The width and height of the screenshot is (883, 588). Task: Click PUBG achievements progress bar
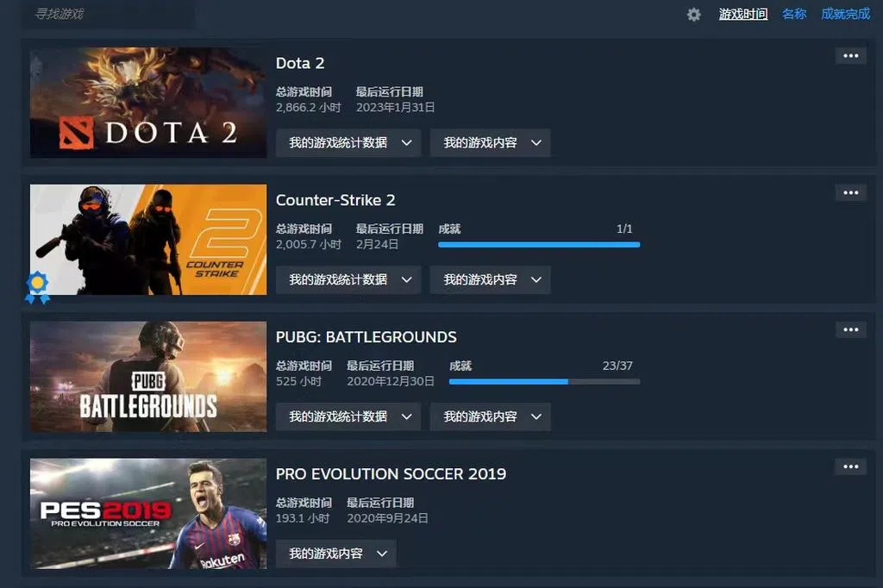(x=544, y=381)
